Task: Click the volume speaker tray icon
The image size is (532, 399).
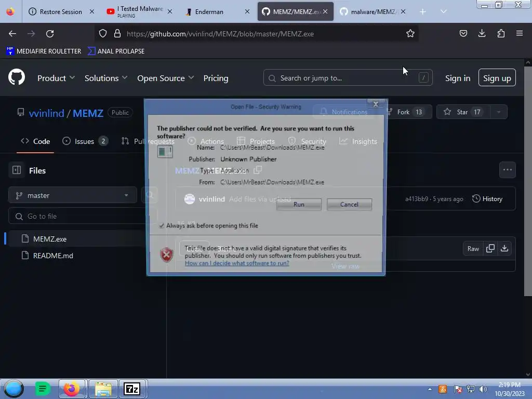Action: (x=483, y=389)
